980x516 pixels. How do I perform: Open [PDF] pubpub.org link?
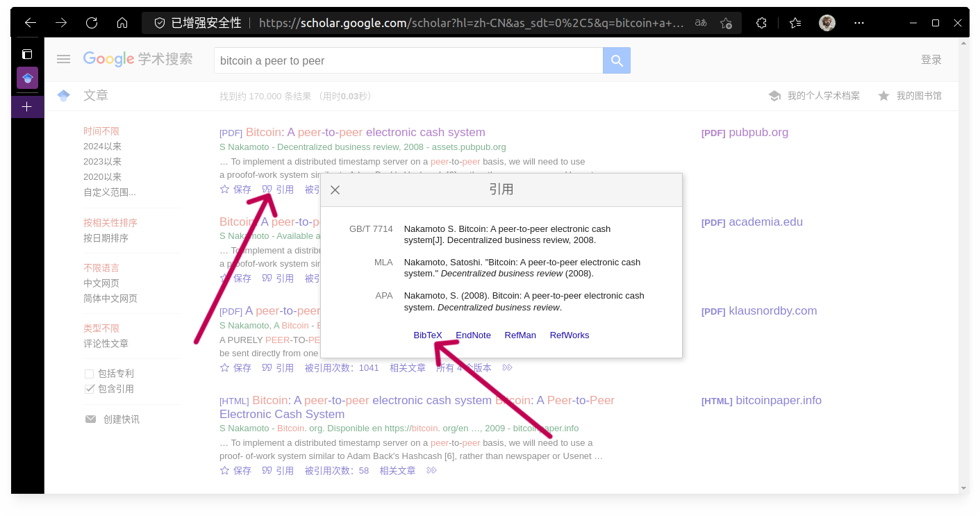(745, 133)
